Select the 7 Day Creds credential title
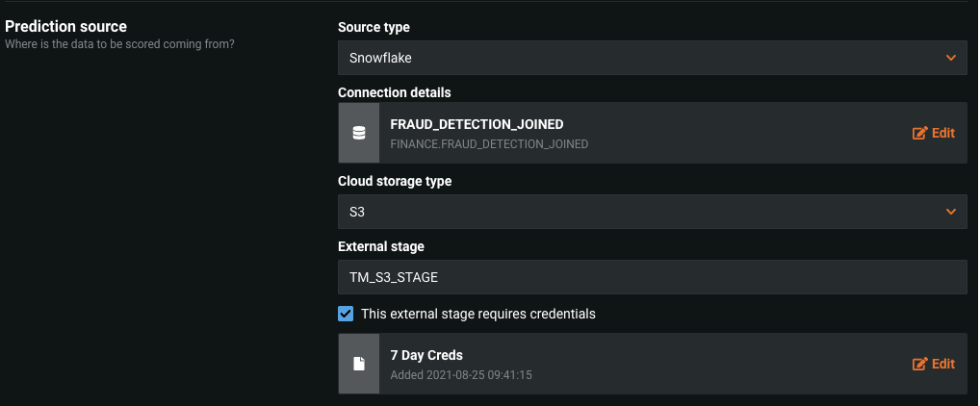980x406 pixels. click(426, 355)
